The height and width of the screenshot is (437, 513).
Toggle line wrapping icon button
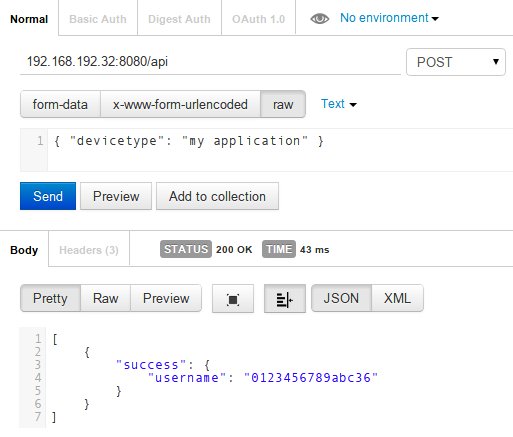(285, 299)
